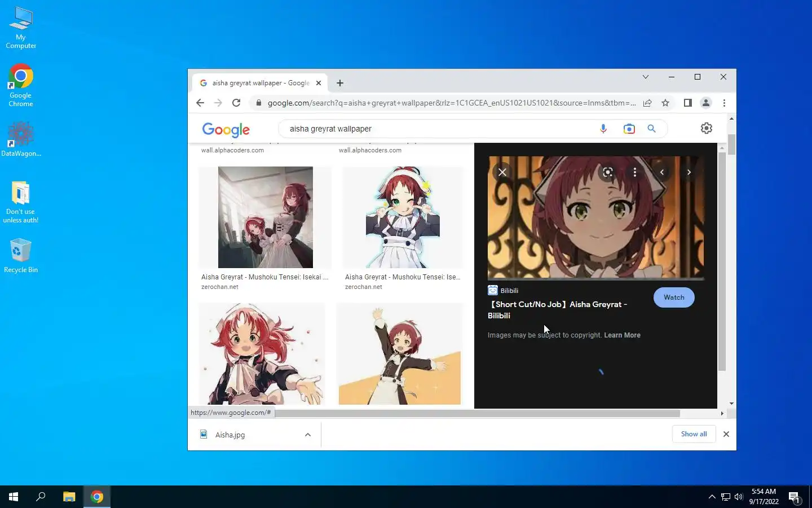The image size is (812, 508).
Task: Click the page vertical scrollbar thumb
Action: (731, 144)
